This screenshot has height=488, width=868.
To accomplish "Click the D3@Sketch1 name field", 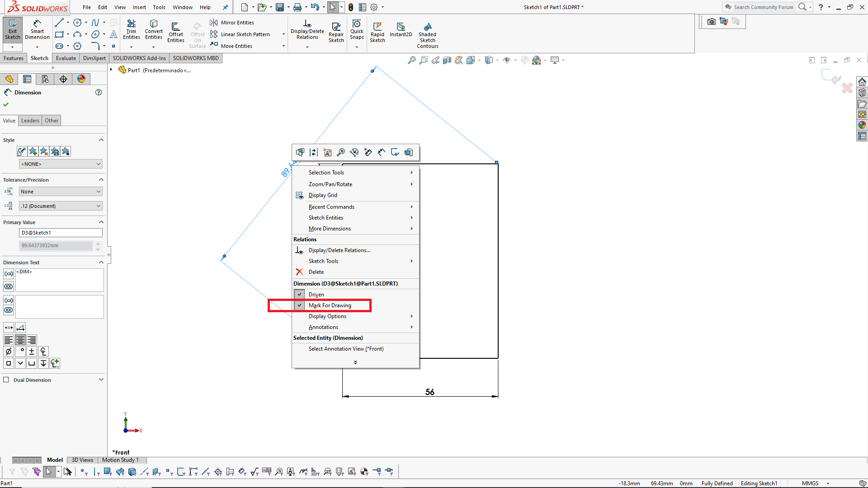I will point(61,233).
